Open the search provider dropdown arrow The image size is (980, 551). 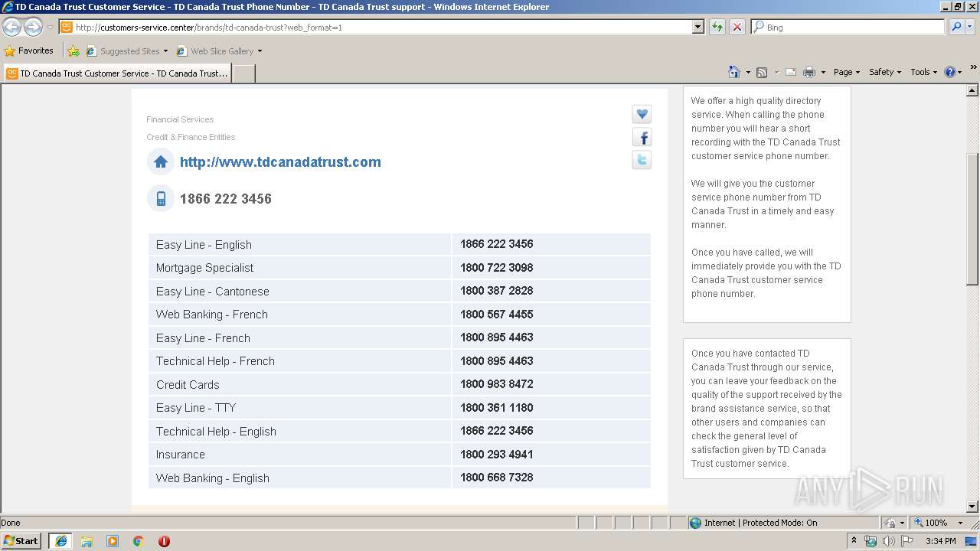(x=971, y=27)
